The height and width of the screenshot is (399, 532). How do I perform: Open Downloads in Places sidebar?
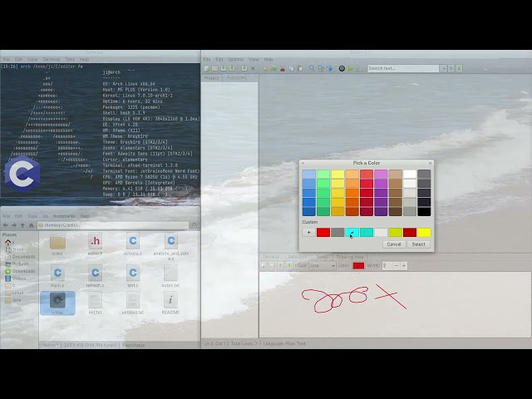(20, 271)
